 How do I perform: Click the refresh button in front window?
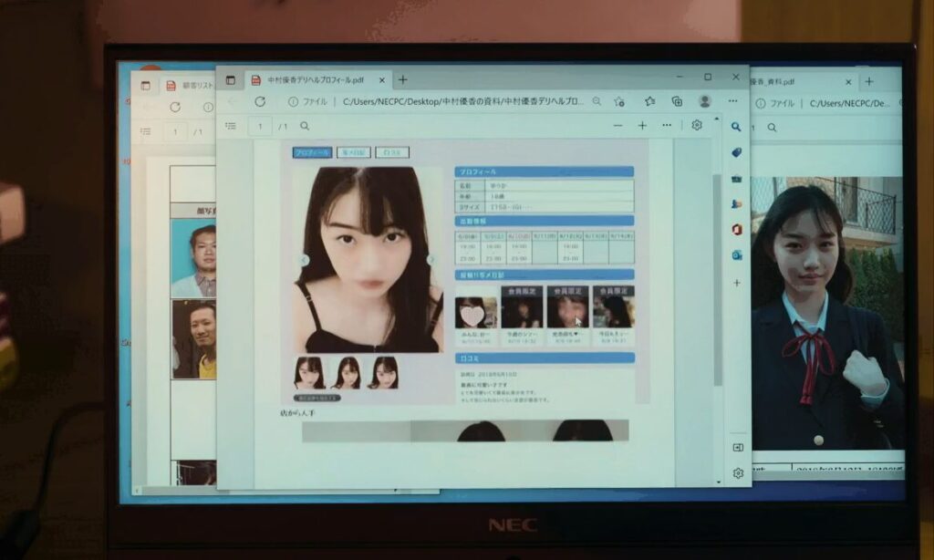coord(260,102)
